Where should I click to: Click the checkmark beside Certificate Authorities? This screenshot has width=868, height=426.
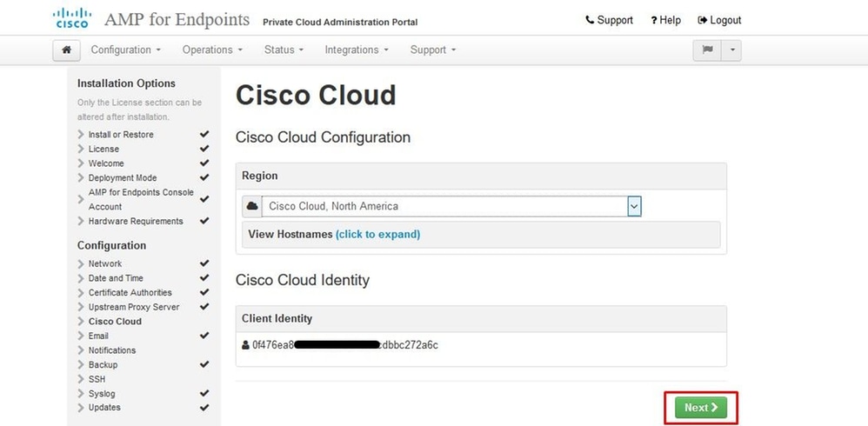(204, 292)
